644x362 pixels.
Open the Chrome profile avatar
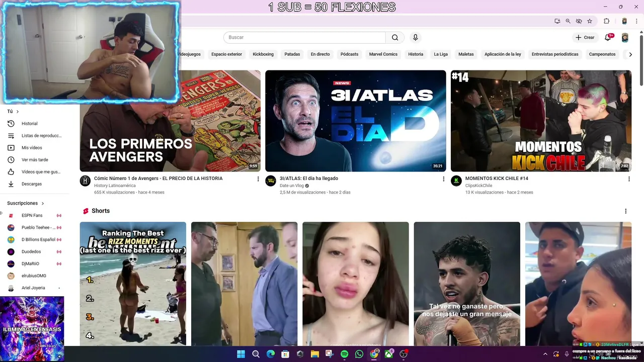tap(624, 21)
